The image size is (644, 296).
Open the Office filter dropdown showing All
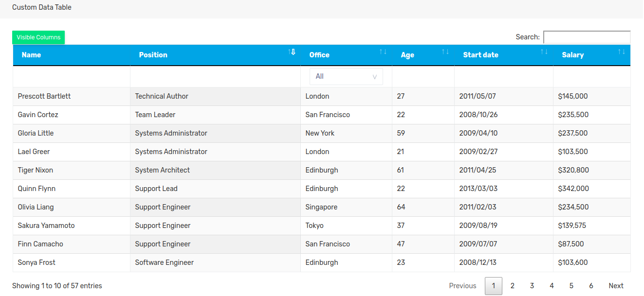point(346,76)
